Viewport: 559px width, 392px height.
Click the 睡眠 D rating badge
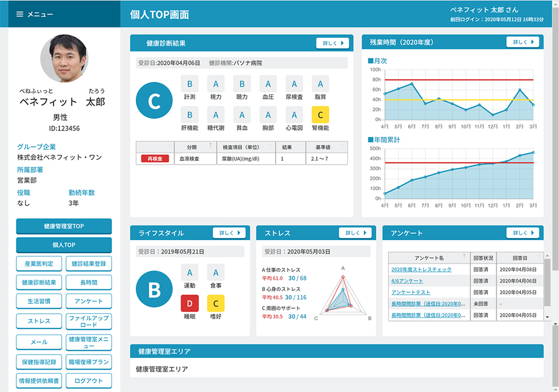[190, 303]
